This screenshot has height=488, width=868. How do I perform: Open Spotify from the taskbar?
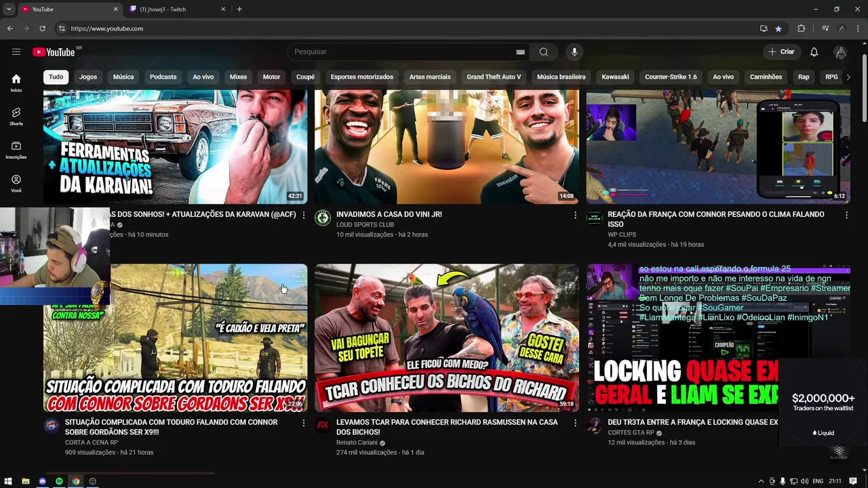click(x=60, y=481)
